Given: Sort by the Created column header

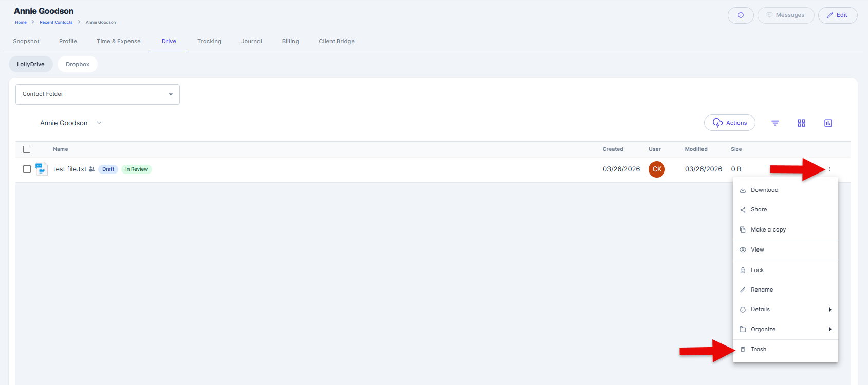Looking at the screenshot, I should pyautogui.click(x=613, y=149).
